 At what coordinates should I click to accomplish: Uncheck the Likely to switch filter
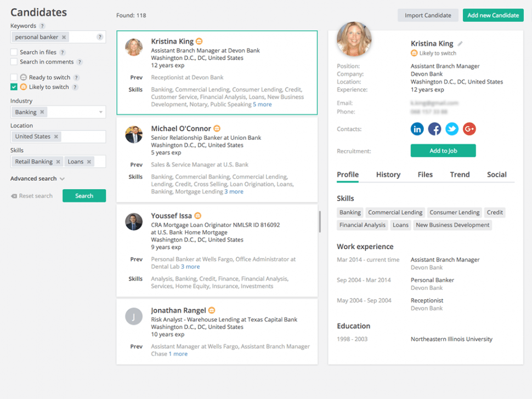tap(14, 87)
